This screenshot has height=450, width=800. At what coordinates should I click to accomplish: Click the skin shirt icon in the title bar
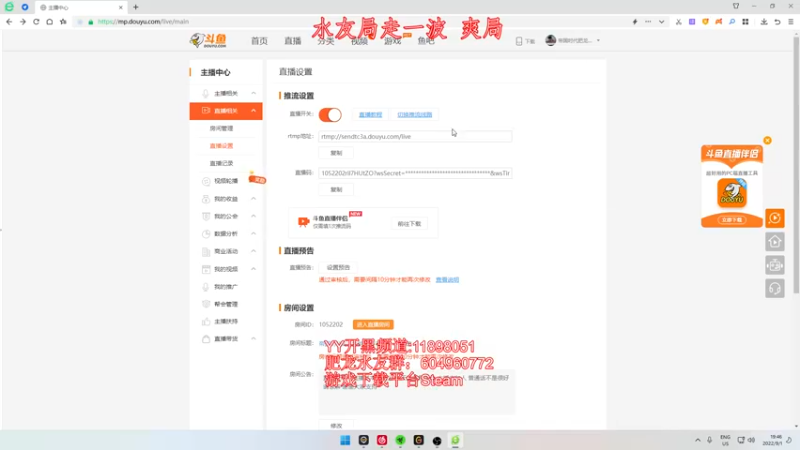(x=736, y=6)
